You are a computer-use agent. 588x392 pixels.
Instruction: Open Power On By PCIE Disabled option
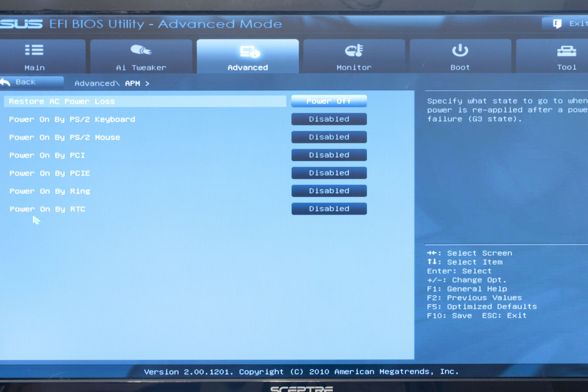(x=329, y=173)
